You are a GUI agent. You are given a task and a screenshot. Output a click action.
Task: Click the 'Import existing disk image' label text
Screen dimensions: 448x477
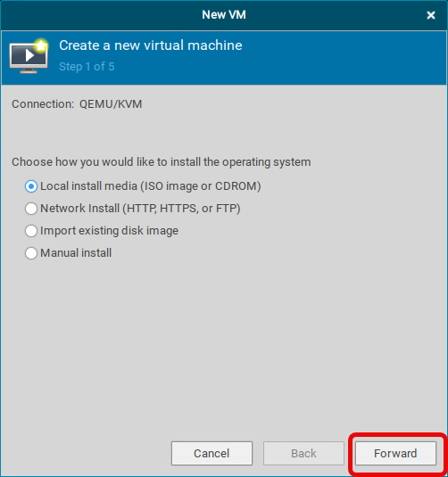(x=110, y=231)
